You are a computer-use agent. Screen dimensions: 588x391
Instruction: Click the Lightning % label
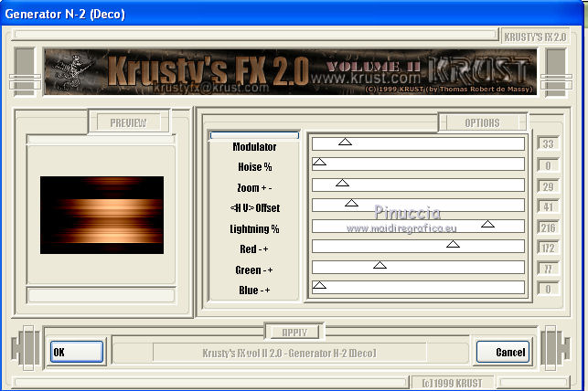tap(254, 228)
